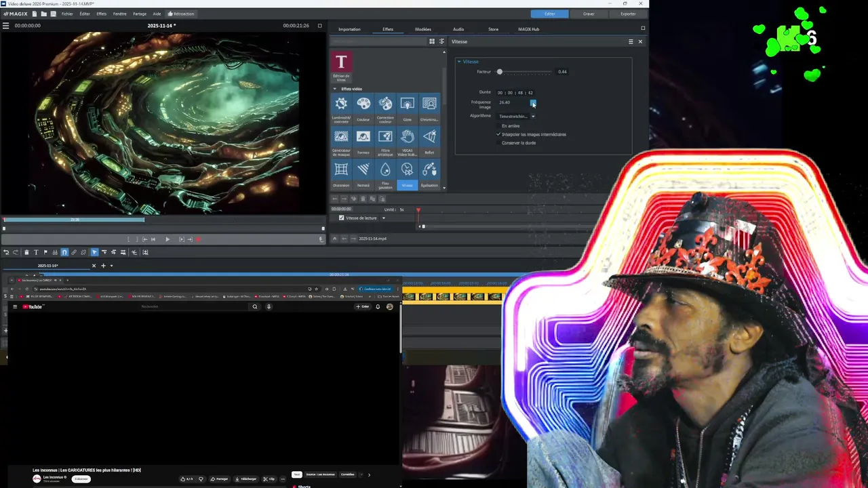Expand Vitesse de lecture dropdown arrow
The image size is (868, 488).
383,218
